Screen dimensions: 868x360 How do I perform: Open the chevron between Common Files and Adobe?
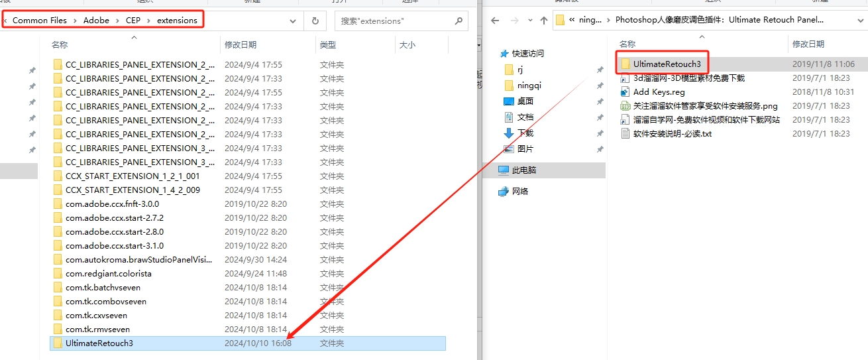click(75, 21)
